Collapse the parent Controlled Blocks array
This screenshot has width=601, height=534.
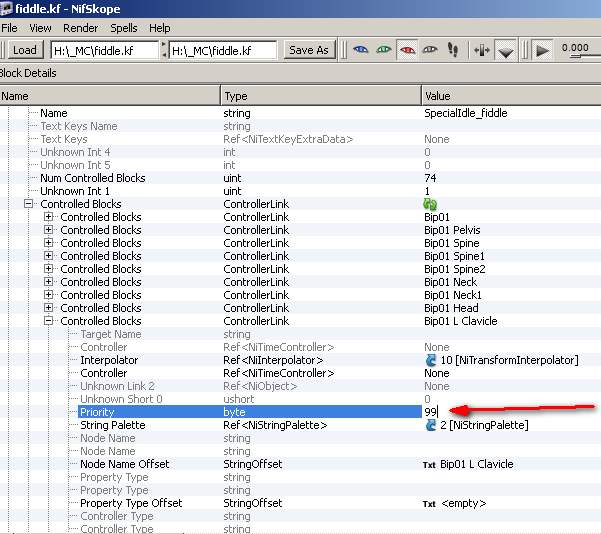28,204
